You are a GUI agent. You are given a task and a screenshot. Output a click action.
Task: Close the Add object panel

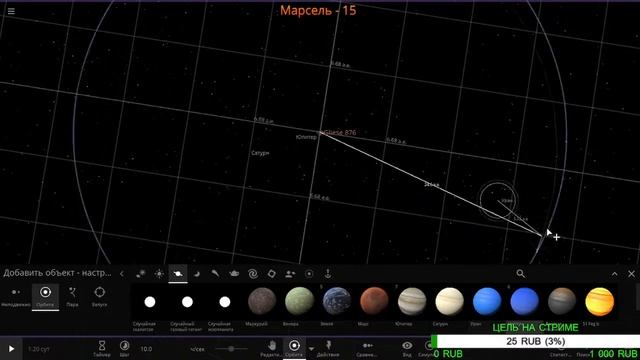[631, 274]
